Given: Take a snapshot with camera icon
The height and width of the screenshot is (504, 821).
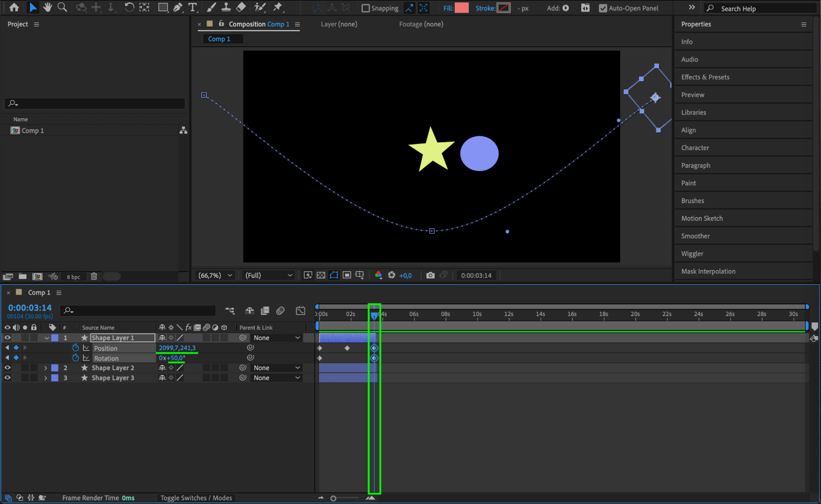Looking at the screenshot, I should (x=430, y=275).
